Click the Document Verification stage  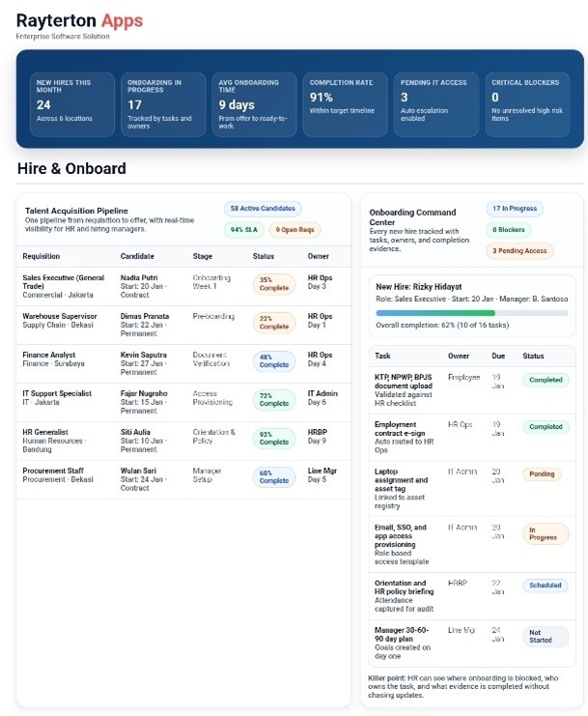(x=210, y=358)
